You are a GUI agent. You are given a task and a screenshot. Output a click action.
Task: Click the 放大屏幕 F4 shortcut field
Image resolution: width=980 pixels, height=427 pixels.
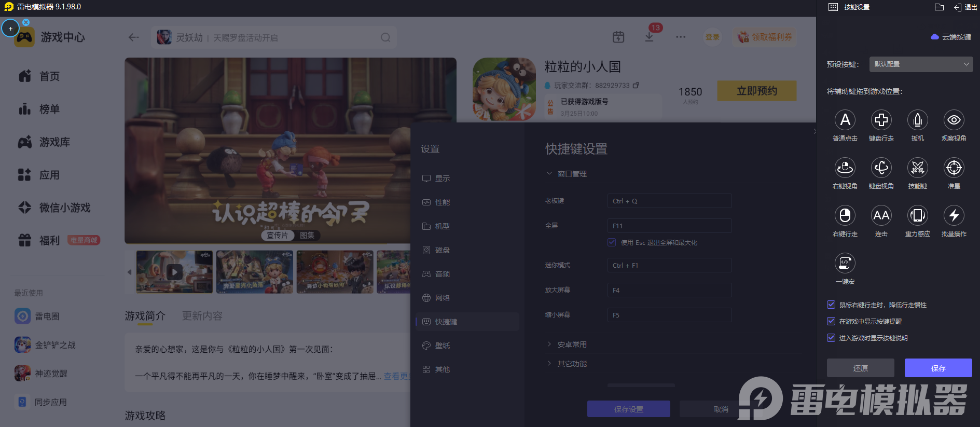[x=670, y=290]
